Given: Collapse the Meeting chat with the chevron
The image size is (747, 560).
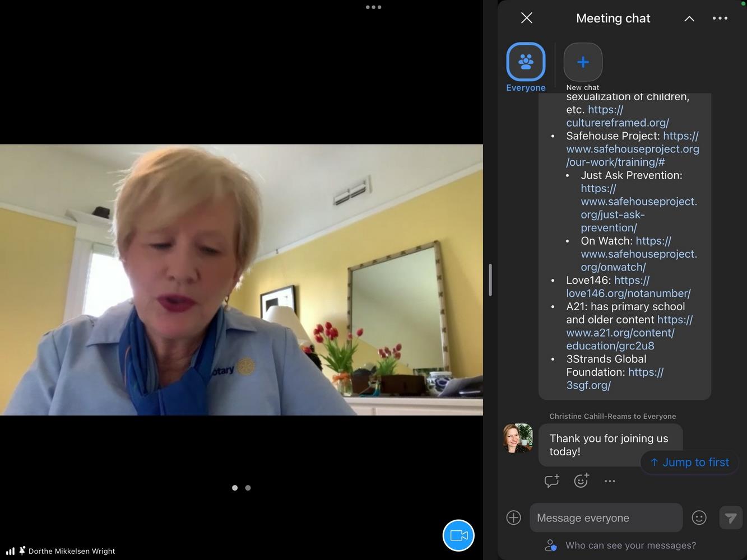Looking at the screenshot, I should (689, 18).
